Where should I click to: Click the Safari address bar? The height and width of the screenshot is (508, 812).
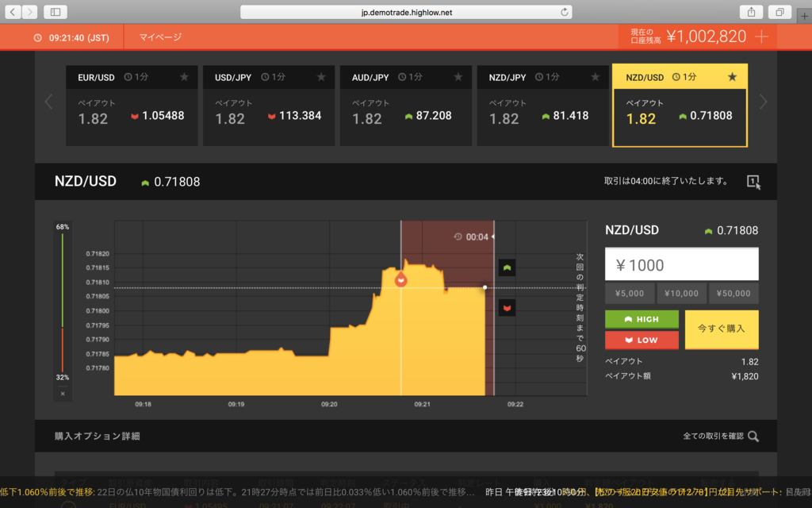point(406,12)
